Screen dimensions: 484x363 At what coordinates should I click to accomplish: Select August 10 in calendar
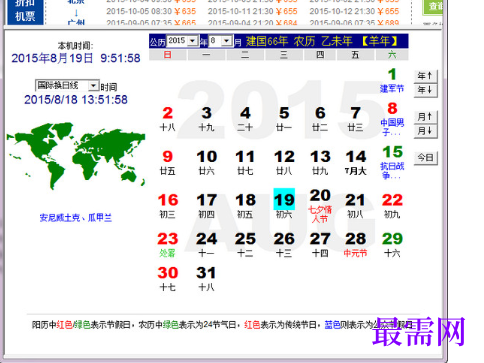[206, 162]
